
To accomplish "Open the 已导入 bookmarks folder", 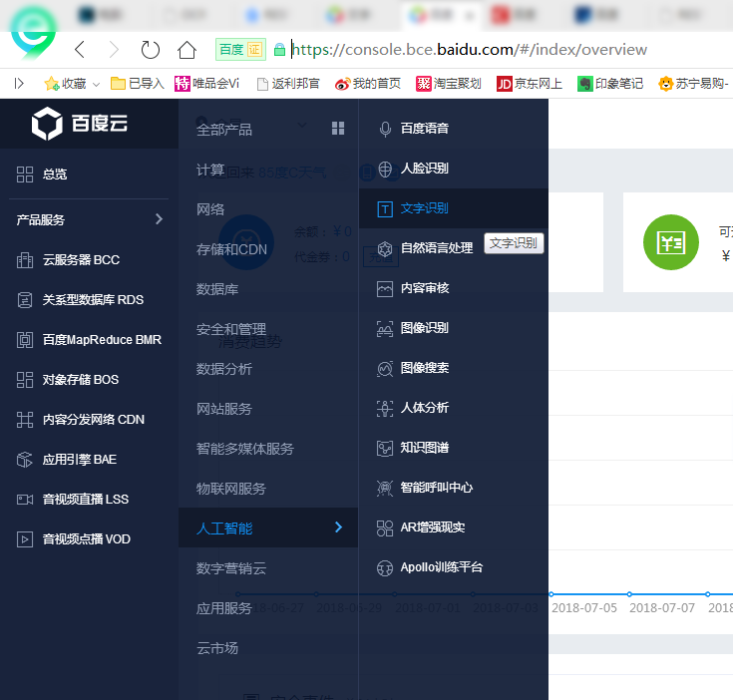I will [x=137, y=84].
